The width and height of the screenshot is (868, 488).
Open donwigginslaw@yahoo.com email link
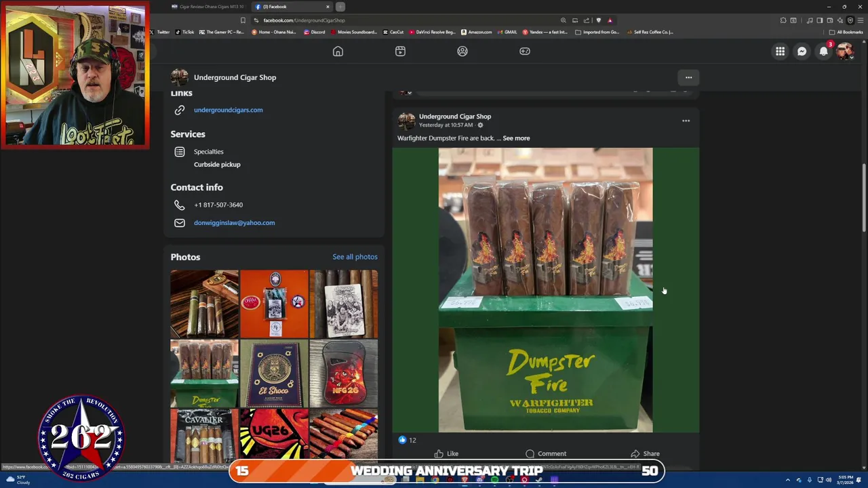234,222
